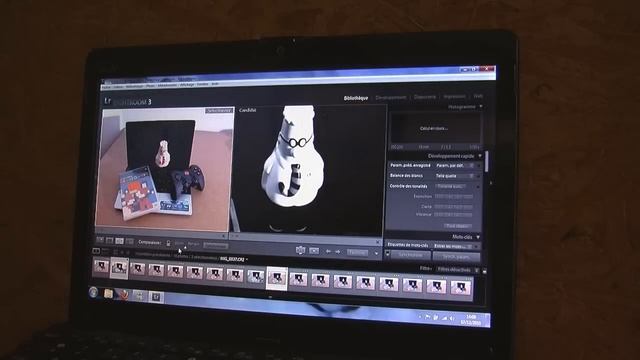This screenshot has height=360, width=640.
Task: Switch to Grid view in the toolbar
Action: [x=100, y=240]
